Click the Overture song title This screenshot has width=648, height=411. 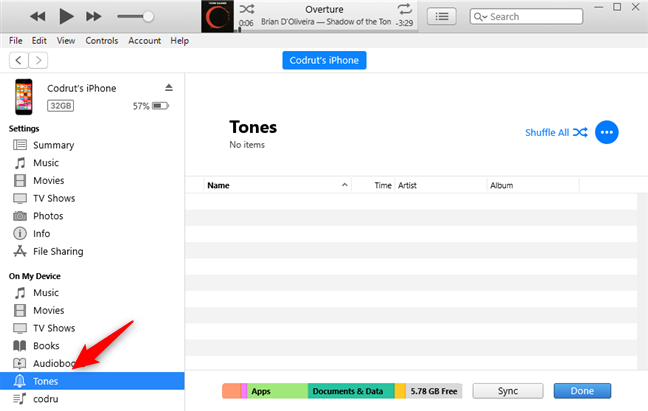[x=324, y=9]
